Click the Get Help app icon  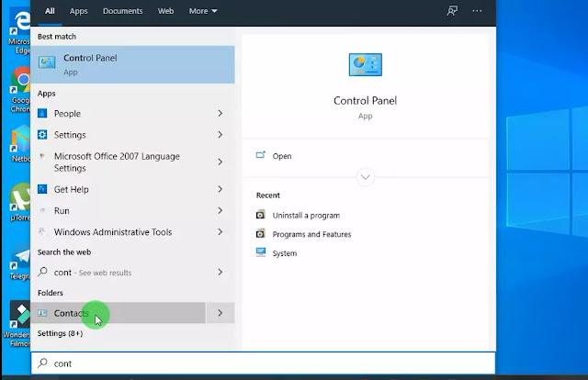42,189
